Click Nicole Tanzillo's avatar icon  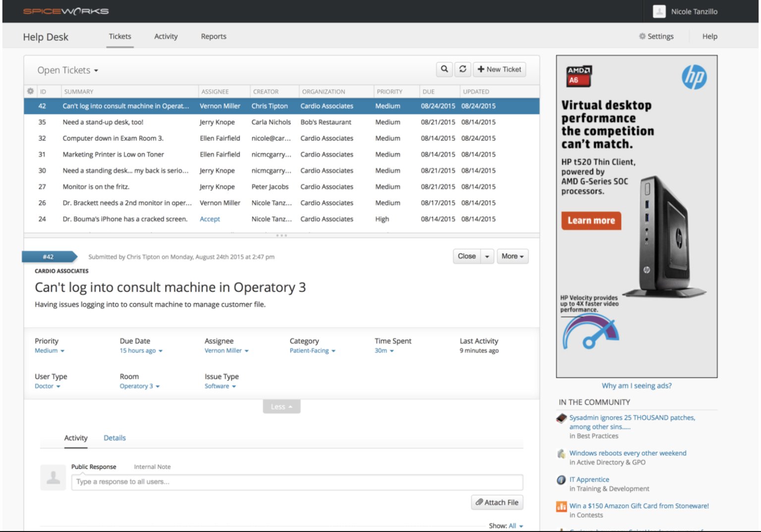[x=659, y=11]
